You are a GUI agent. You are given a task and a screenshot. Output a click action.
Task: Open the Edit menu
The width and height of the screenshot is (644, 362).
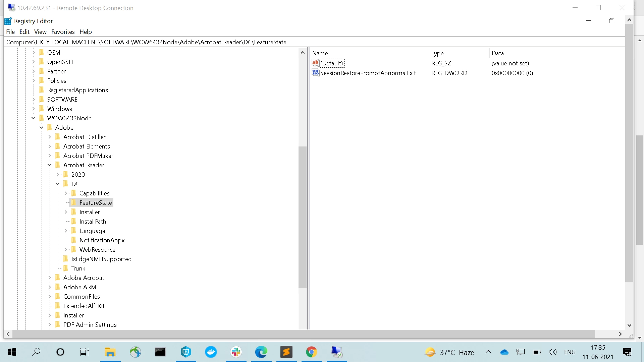click(24, 32)
